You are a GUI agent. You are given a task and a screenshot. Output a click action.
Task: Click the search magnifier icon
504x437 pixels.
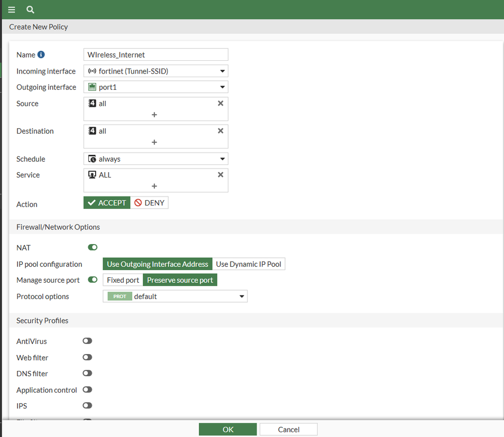[x=30, y=10]
